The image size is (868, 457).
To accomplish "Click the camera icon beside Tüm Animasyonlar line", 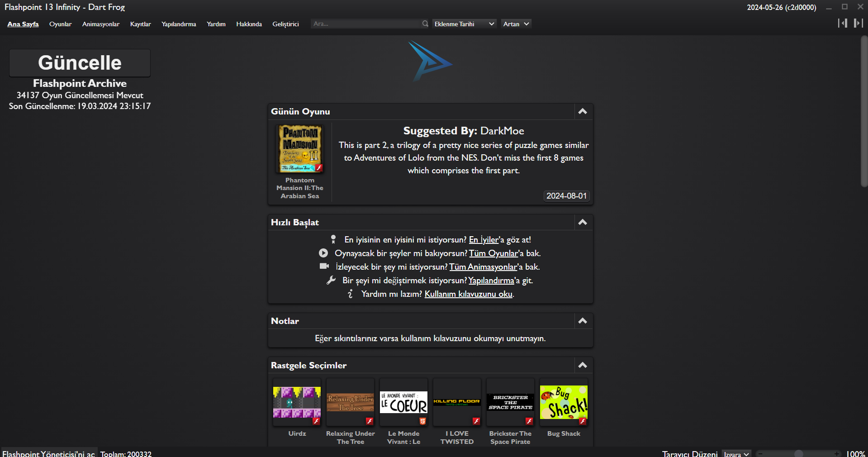I will coord(324,266).
